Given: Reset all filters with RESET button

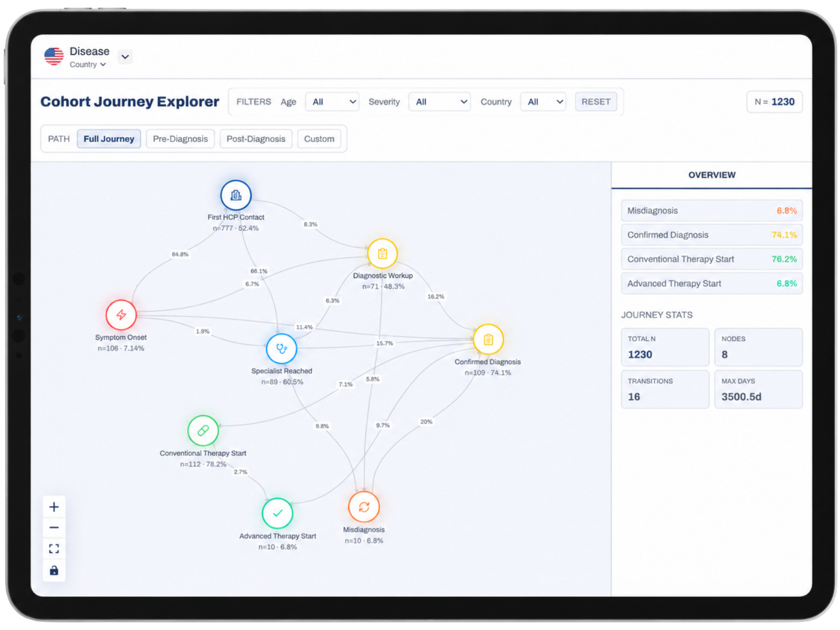Looking at the screenshot, I should (x=596, y=102).
